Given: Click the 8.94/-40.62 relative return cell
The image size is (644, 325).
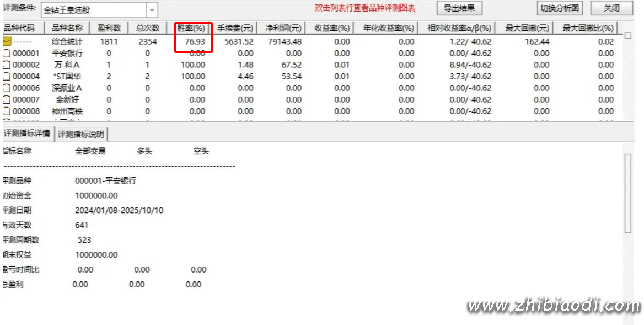Looking at the screenshot, I should (x=470, y=65).
